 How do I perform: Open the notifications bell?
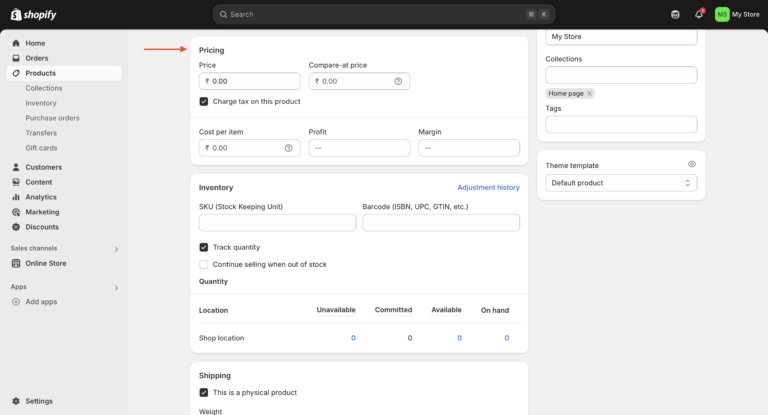[x=699, y=14]
